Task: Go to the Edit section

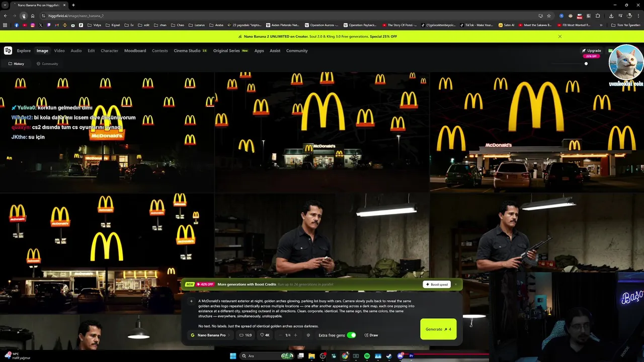Action: [91, 51]
